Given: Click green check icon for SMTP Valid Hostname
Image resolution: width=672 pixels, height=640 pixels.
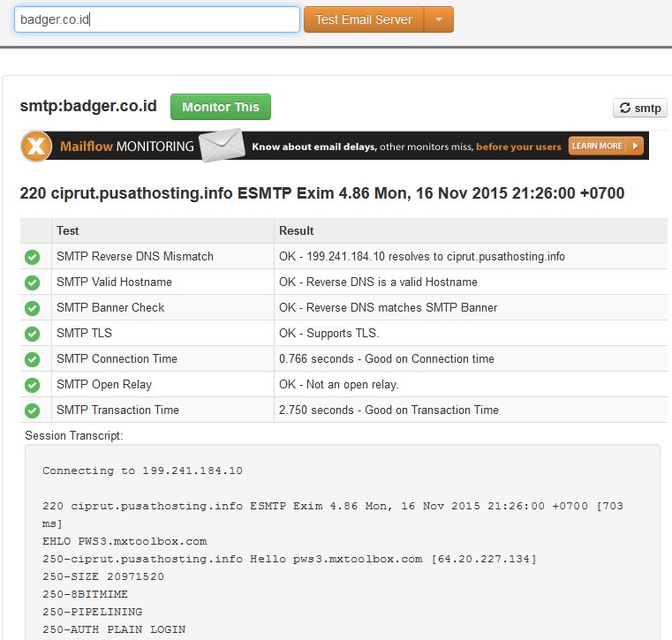Looking at the screenshot, I should point(32,282).
